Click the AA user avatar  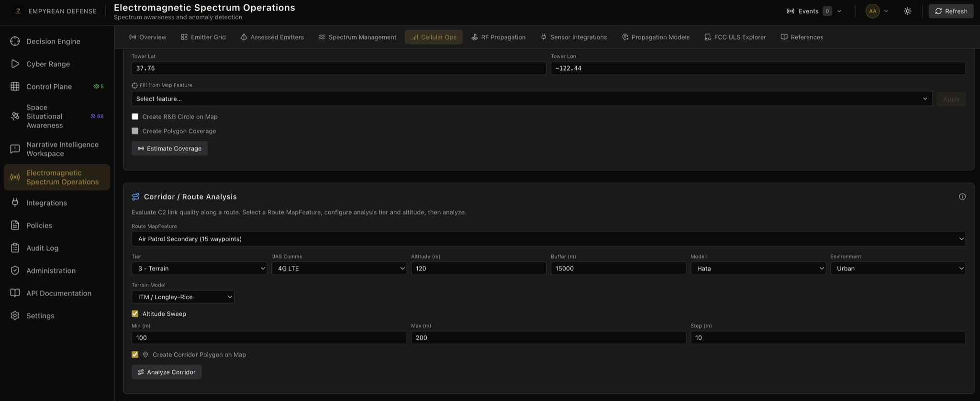872,11
